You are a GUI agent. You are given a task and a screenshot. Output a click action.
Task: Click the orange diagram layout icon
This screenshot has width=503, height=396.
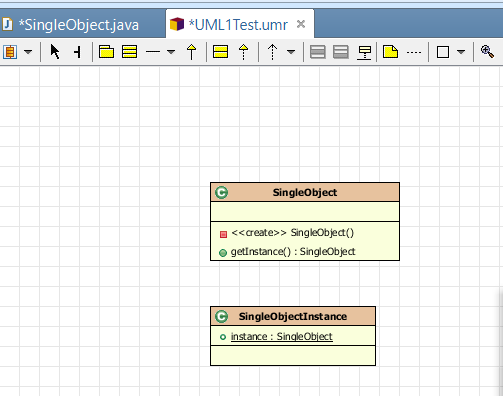[x=10, y=52]
